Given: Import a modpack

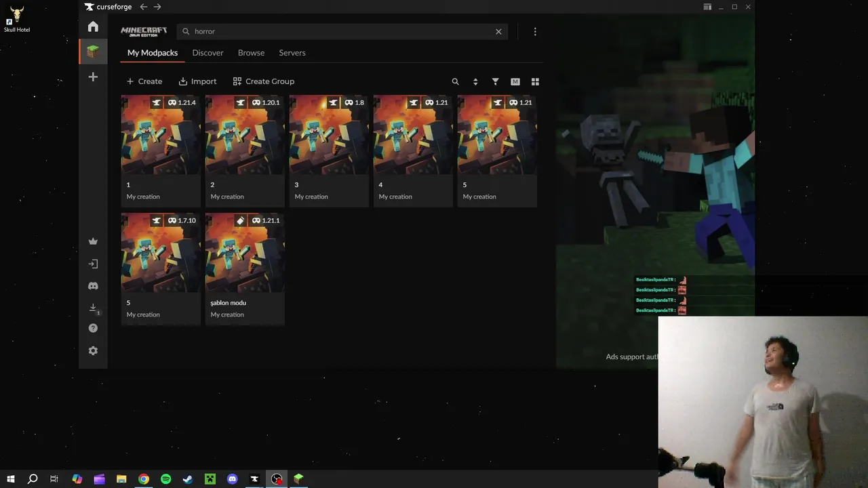Looking at the screenshot, I should click(197, 81).
